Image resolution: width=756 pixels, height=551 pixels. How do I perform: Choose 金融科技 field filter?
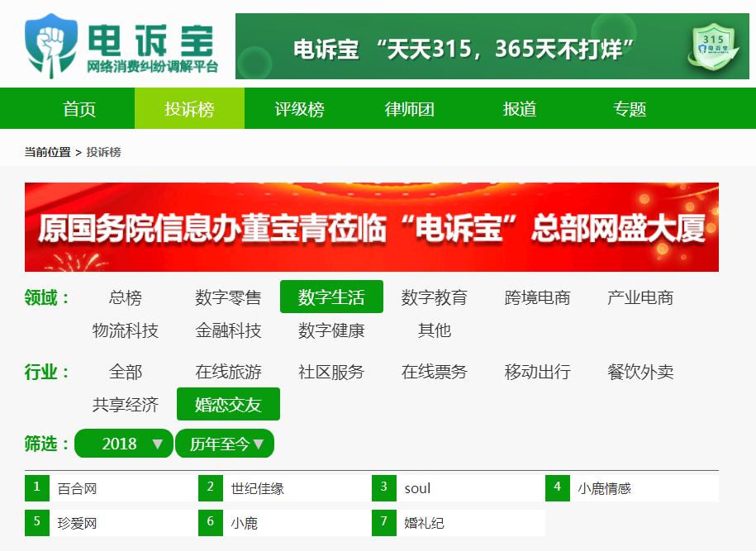(228, 330)
